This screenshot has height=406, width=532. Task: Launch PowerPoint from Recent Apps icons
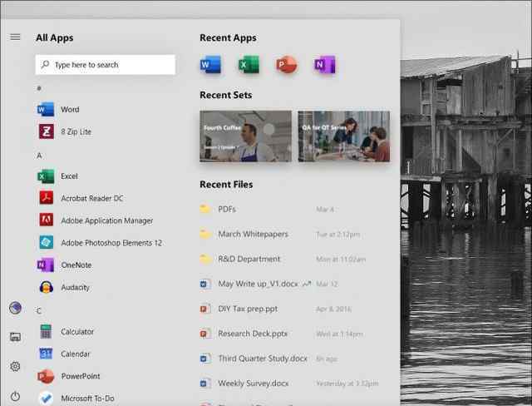[x=287, y=65]
